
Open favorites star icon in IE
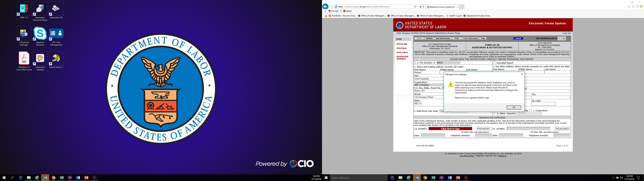633,7
